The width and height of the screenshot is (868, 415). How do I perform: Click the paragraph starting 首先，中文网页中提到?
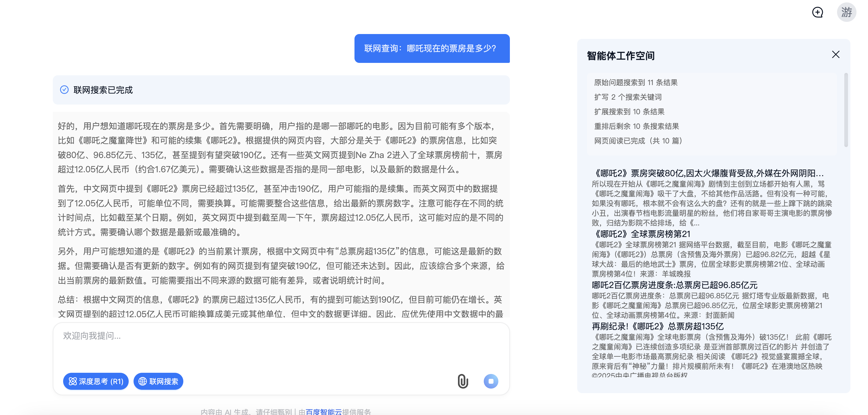[x=281, y=210]
